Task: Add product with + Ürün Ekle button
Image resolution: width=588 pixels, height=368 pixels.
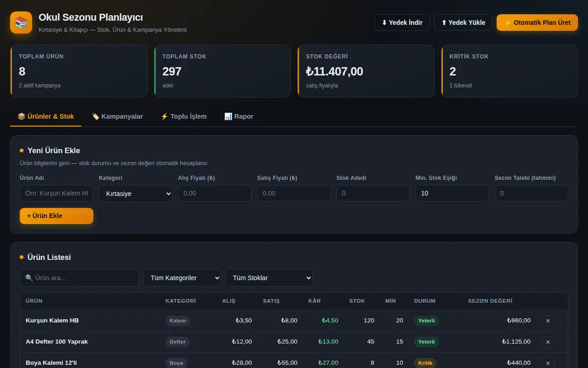Action: pos(56,216)
